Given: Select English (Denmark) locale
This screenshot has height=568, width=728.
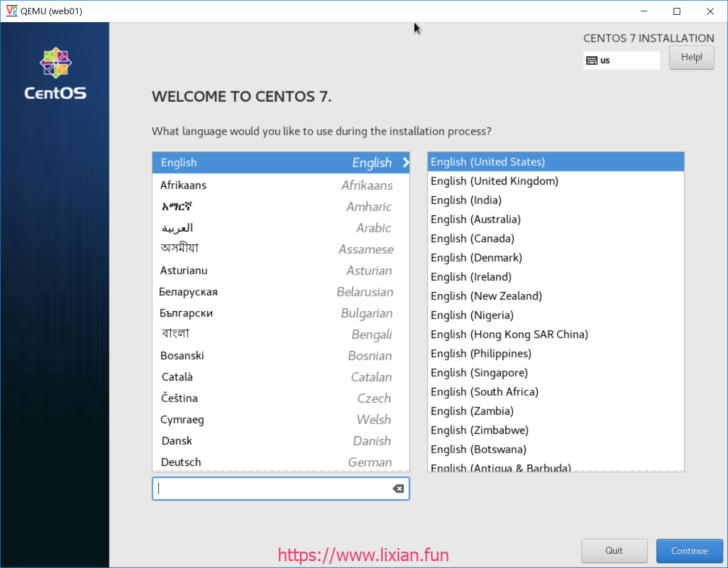Looking at the screenshot, I should 556,258.
